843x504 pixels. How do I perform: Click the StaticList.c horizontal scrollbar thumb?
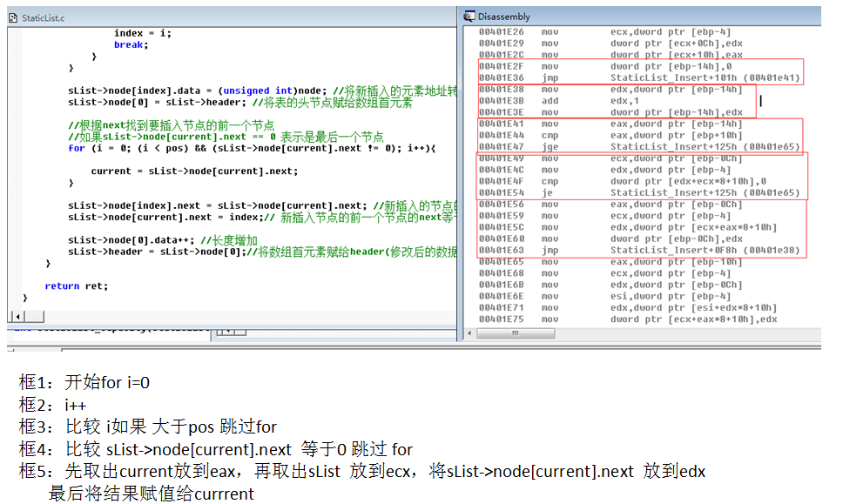coord(35,317)
